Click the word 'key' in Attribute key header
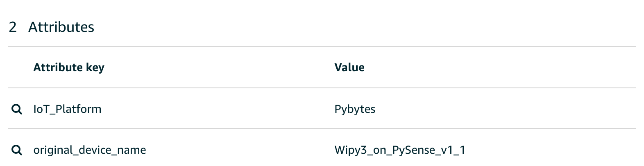Screen dimensions: 644x166 coord(95,68)
